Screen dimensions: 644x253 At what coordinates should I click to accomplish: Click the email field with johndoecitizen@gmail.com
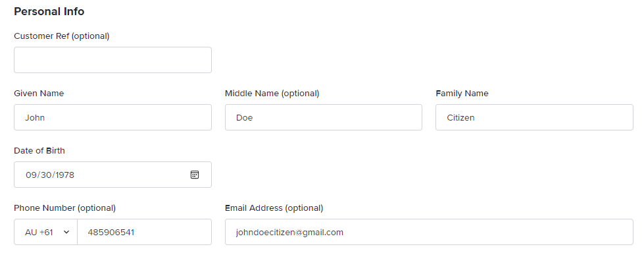pyautogui.click(x=429, y=232)
